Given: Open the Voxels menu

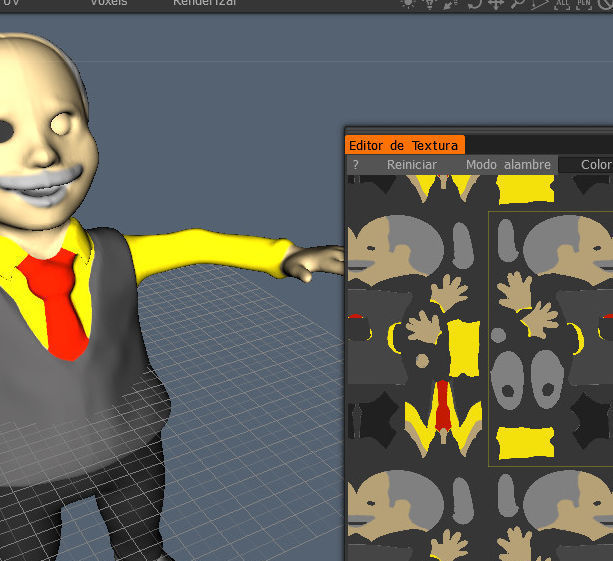Looking at the screenshot, I should tap(109, 2).
